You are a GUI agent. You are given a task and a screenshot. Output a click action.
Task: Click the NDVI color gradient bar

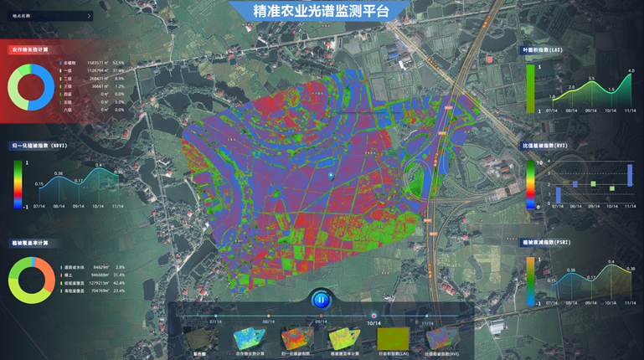[18, 184]
